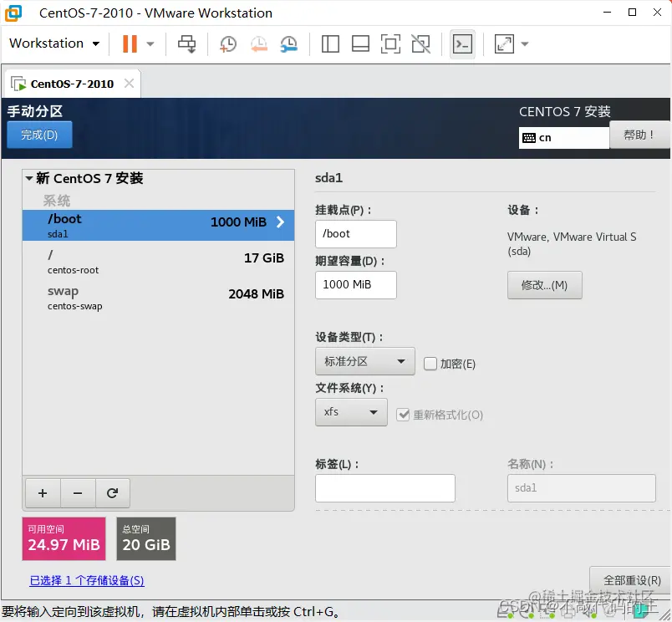Open the 已选择 1 个存储设备(S) link

click(x=87, y=580)
